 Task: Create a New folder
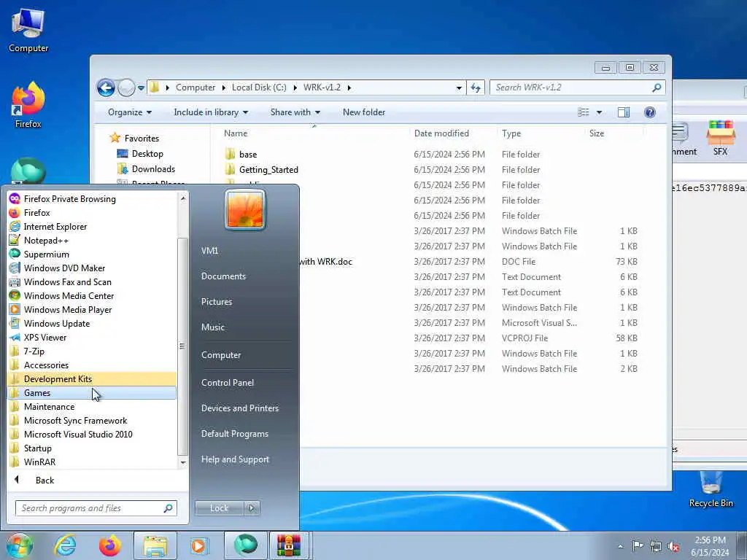(364, 112)
